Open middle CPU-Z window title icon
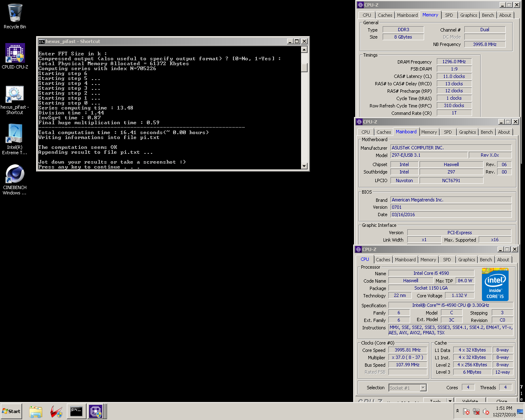 point(359,122)
